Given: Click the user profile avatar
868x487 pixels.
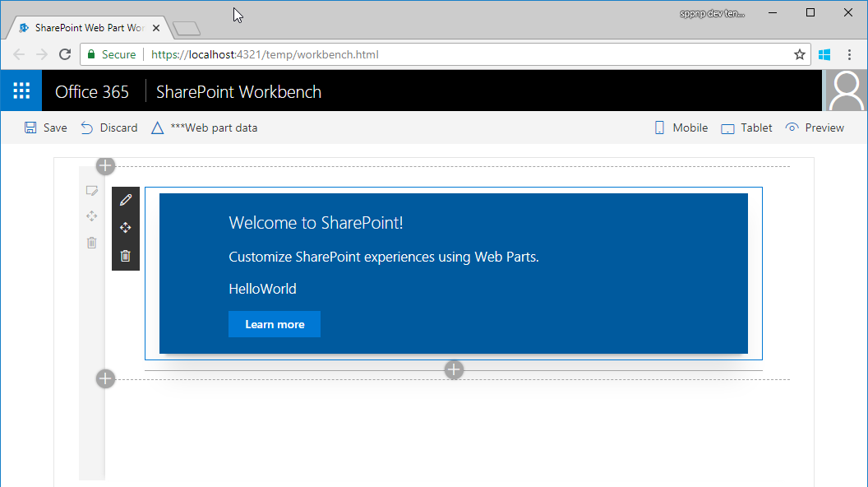Looking at the screenshot, I should [847, 90].
